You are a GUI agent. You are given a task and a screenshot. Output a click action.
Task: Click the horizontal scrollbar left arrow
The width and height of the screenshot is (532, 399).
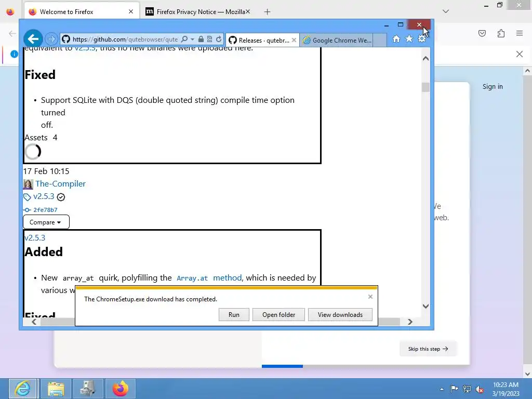coord(34,322)
